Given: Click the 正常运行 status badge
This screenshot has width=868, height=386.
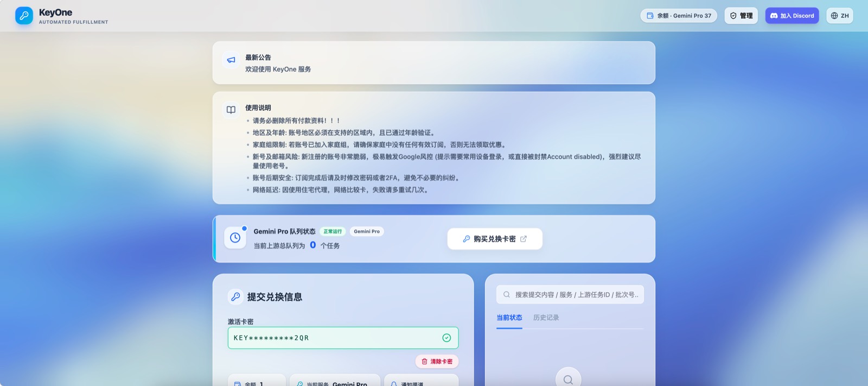Looking at the screenshot, I should point(333,231).
